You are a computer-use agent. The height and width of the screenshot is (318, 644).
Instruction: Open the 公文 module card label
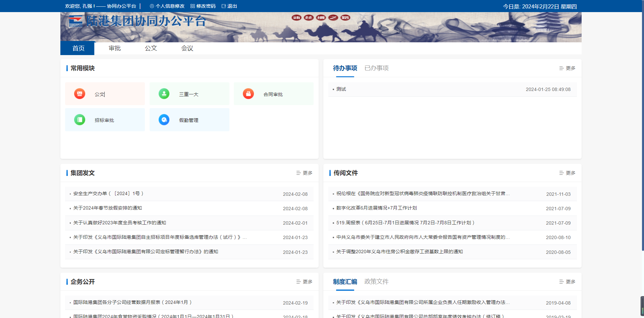(x=100, y=94)
